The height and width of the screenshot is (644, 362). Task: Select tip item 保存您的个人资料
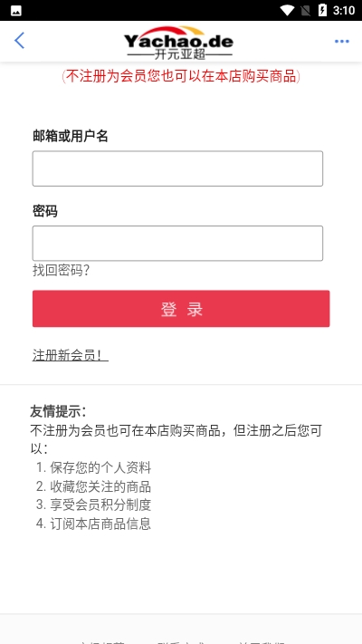100,467
